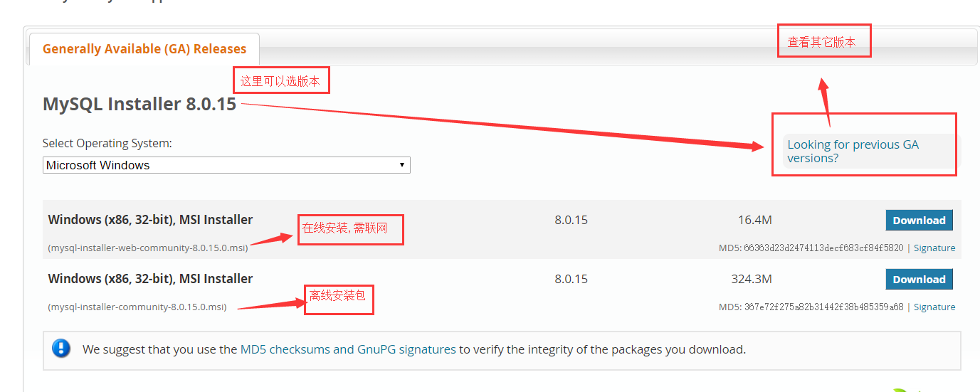Open the Generally Available (GA) Releases tab
This screenshot has height=392, width=980.
point(144,49)
